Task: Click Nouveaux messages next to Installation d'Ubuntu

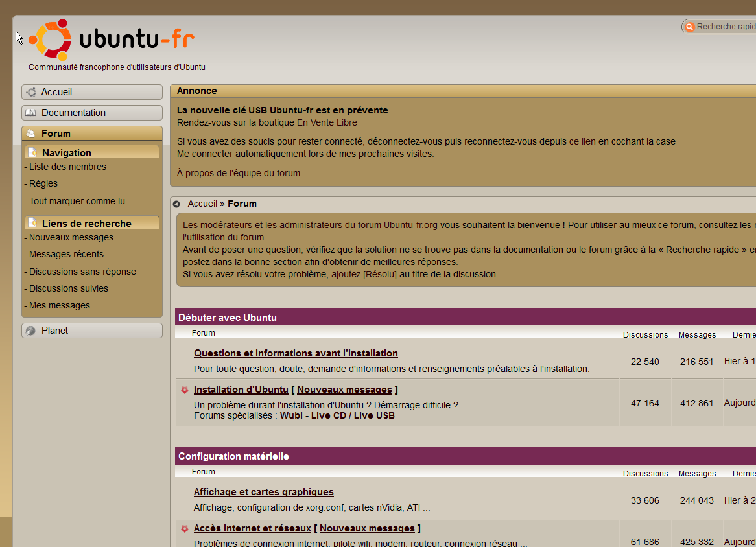Action: [344, 390]
